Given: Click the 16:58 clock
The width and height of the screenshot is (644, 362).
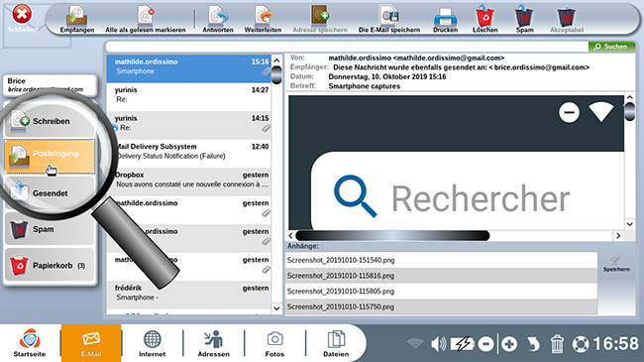Looking at the screenshot, I should (x=616, y=343).
